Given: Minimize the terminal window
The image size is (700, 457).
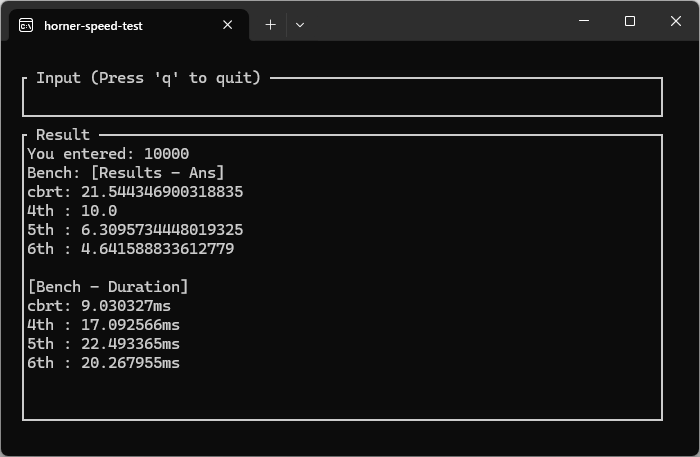Looking at the screenshot, I should click(584, 21).
